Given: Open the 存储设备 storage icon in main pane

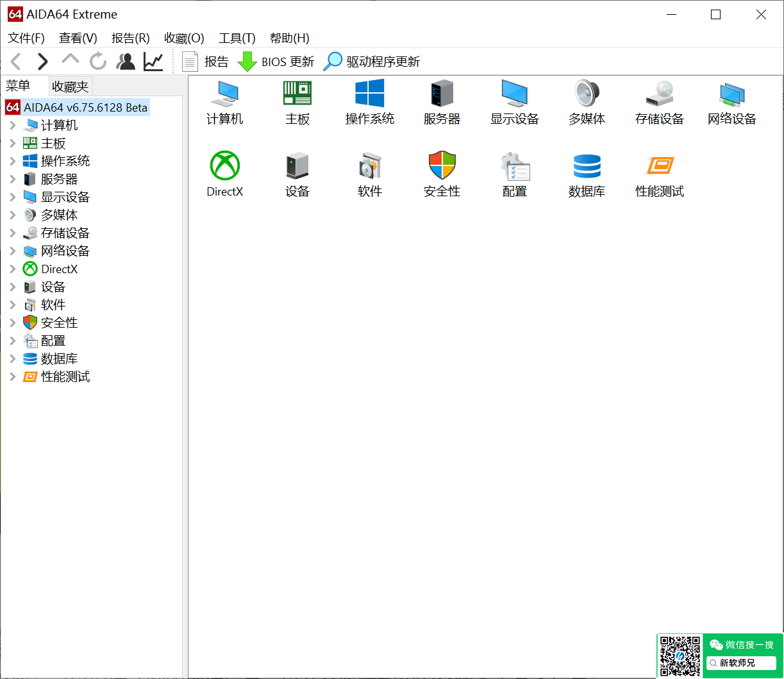Looking at the screenshot, I should pyautogui.click(x=660, y=94).
